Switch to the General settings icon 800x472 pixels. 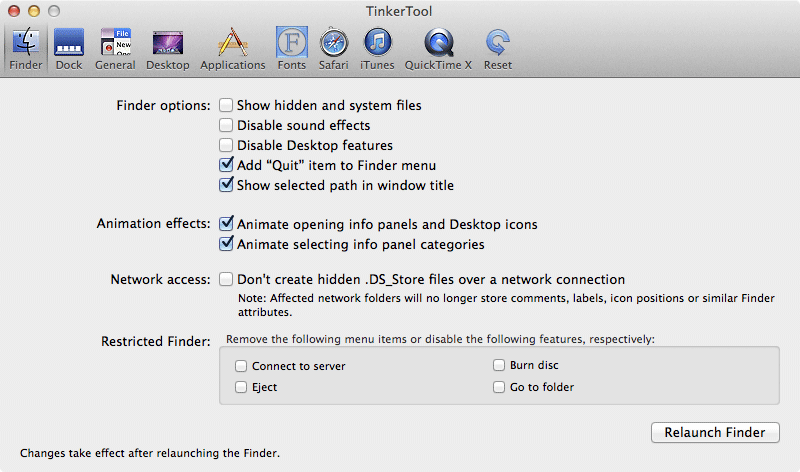click(115, 45)
